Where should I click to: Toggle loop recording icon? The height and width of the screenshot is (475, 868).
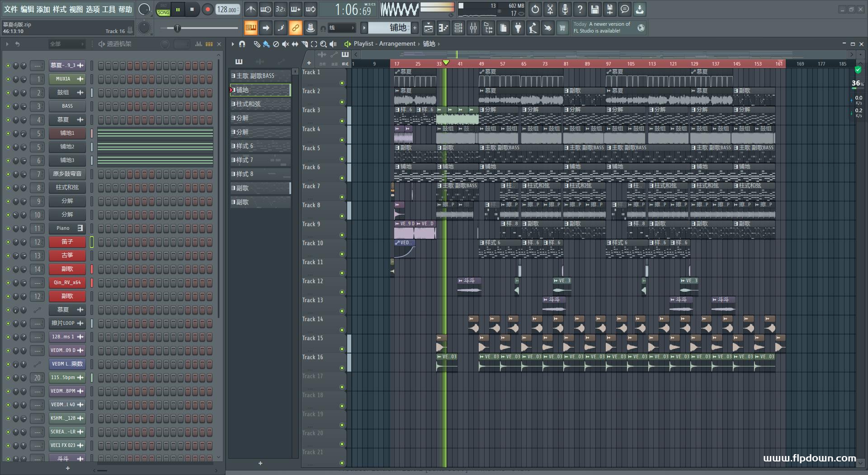click(x=311, y=9)
